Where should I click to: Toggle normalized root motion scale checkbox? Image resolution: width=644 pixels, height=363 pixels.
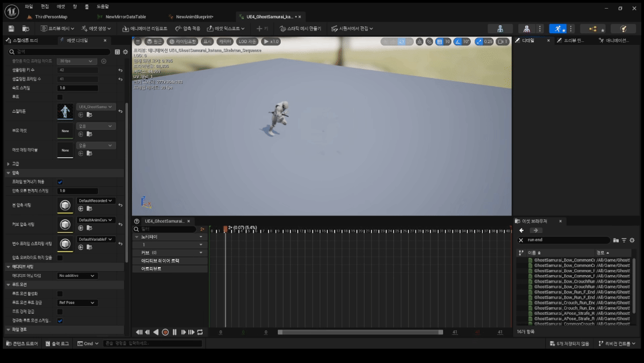click(60, 320)
